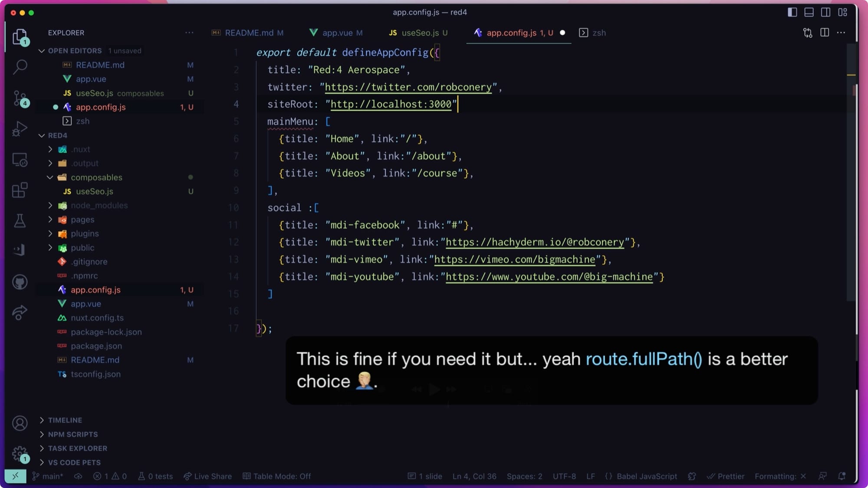Screen dimensions: 868x488
Task: Switch to the useSeo.js tab
Action: coord(419,33)
